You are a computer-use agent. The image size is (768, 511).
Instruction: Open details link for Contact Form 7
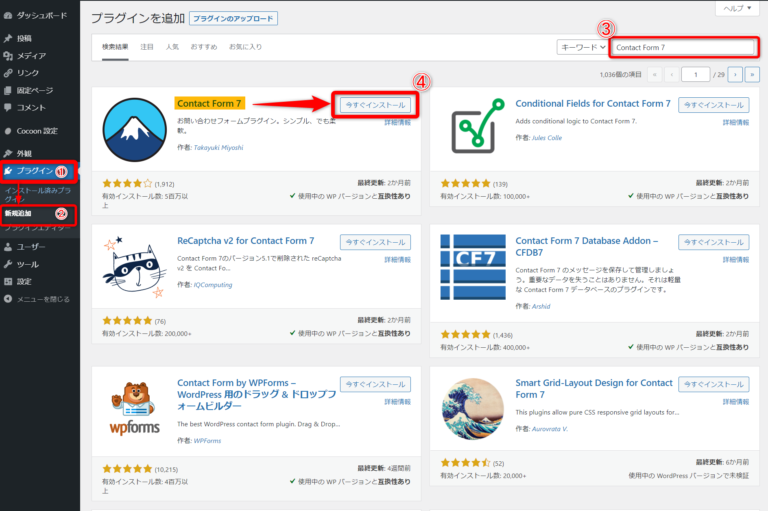(398, 122)
